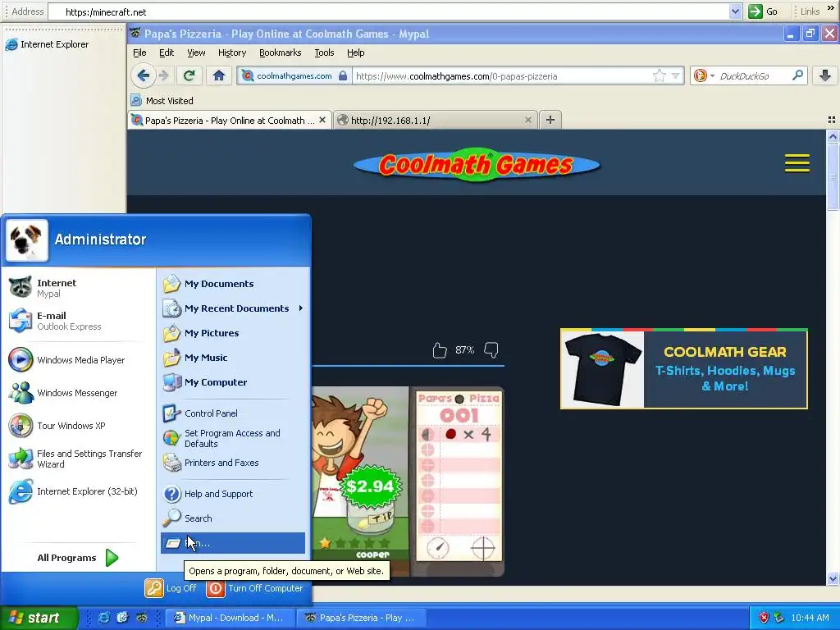Click the thumbs down rating icon
840x630 pixels.
point(491,349)
